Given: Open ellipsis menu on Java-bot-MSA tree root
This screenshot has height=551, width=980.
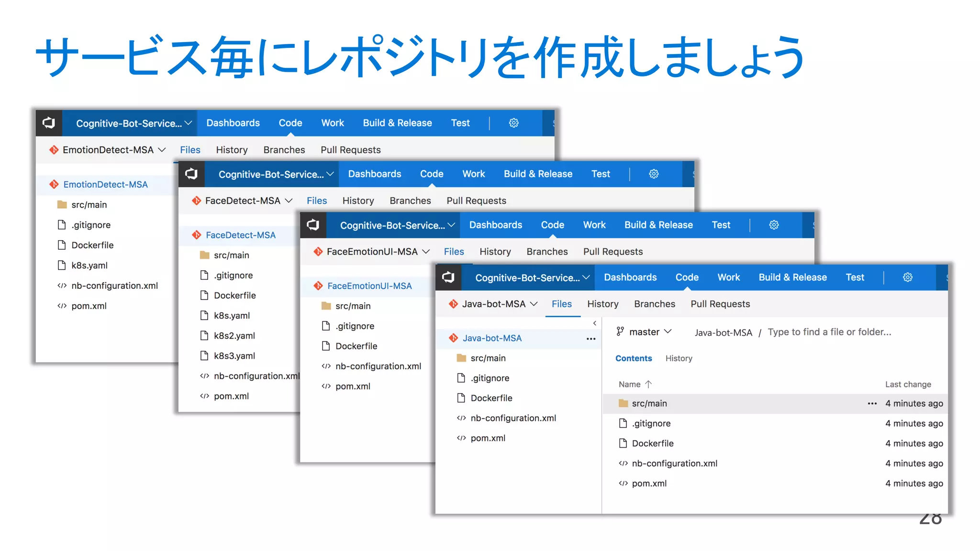Looking at the screenshot, I should click(x=591, y=339).
